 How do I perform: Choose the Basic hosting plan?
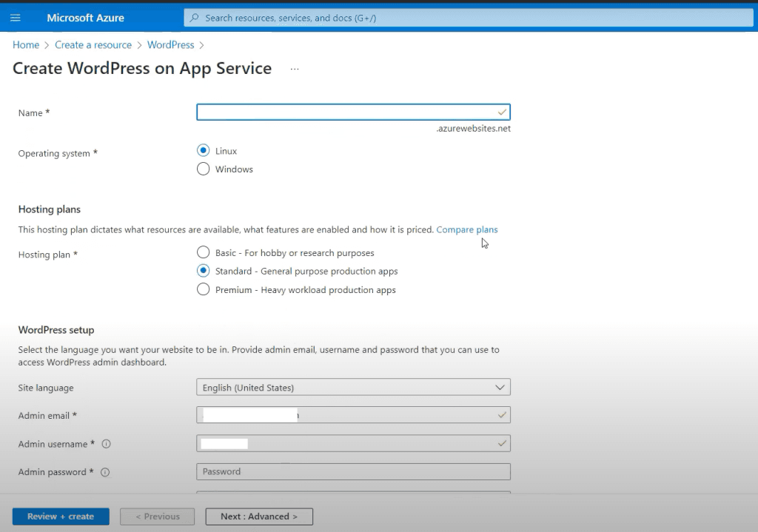pos(203,253)
